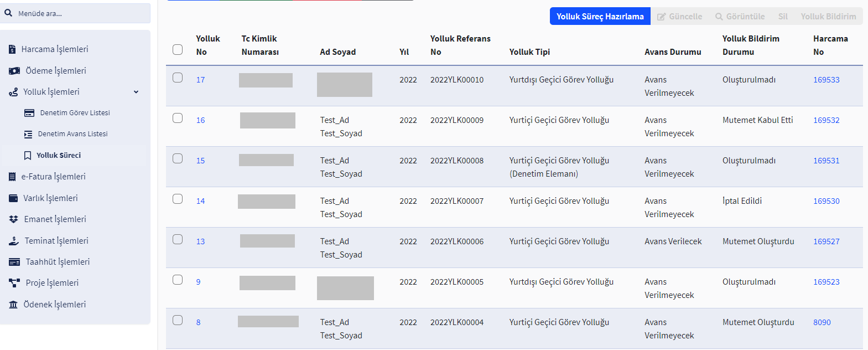
Task: Click the Ödenek İşlemleri bank icon
Action: pos(13,305)
